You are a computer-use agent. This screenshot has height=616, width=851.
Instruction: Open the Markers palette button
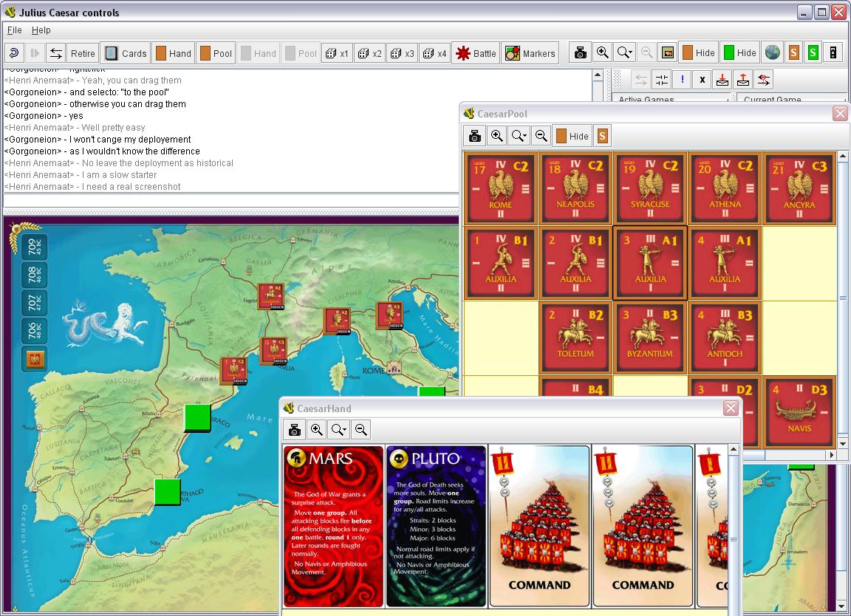(x=530, y=53)
